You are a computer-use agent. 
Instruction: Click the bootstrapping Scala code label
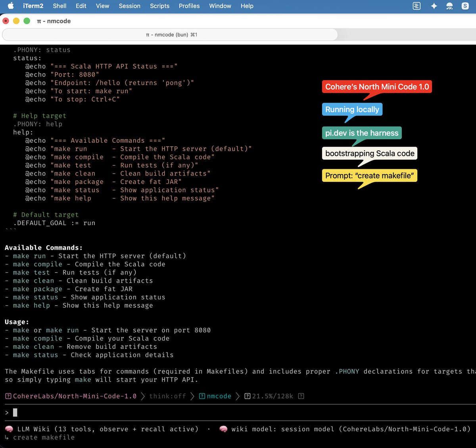click(x=370, y=153)
